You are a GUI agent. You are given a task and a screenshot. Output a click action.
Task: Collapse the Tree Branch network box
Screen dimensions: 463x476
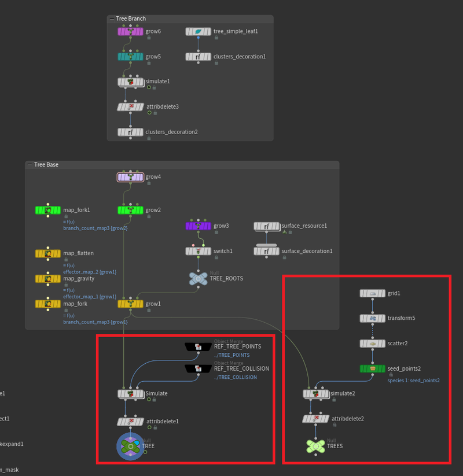click(112, 19)
